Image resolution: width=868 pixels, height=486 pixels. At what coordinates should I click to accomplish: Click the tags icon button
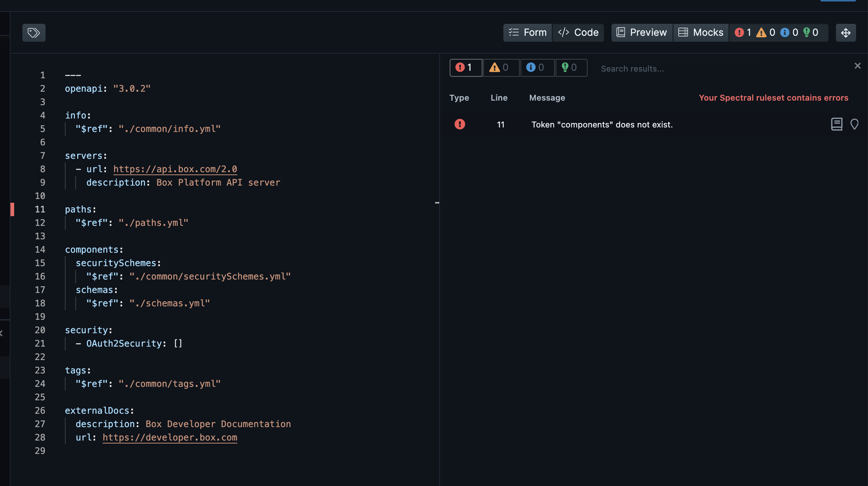[34, 33]
